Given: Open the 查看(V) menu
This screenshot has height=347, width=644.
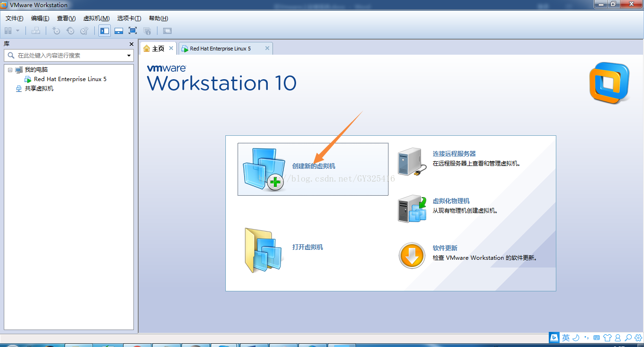Looking at the screenshot, I should tap(66, 18).
